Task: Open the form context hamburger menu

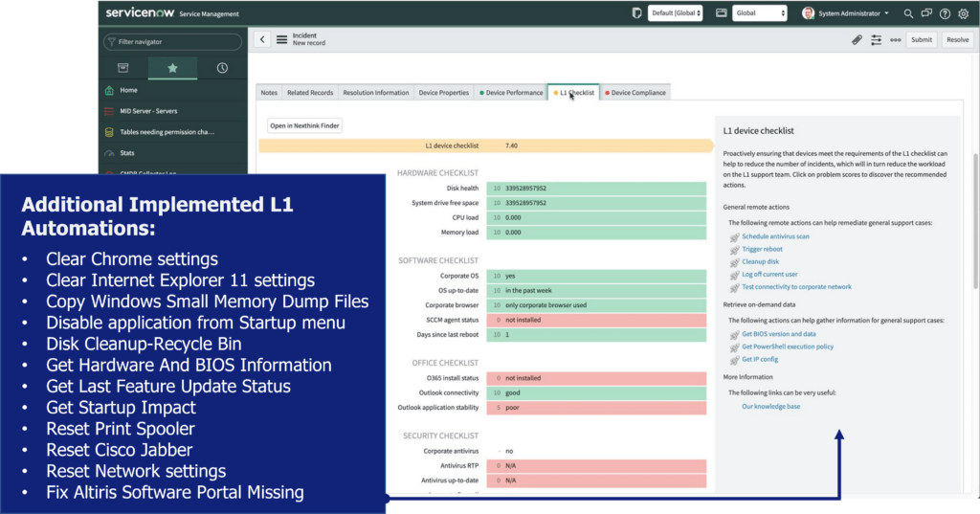Action: tap(282, 39)
